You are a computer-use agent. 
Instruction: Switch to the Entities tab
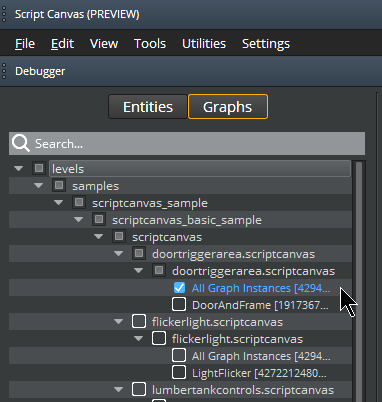(148, 107)
